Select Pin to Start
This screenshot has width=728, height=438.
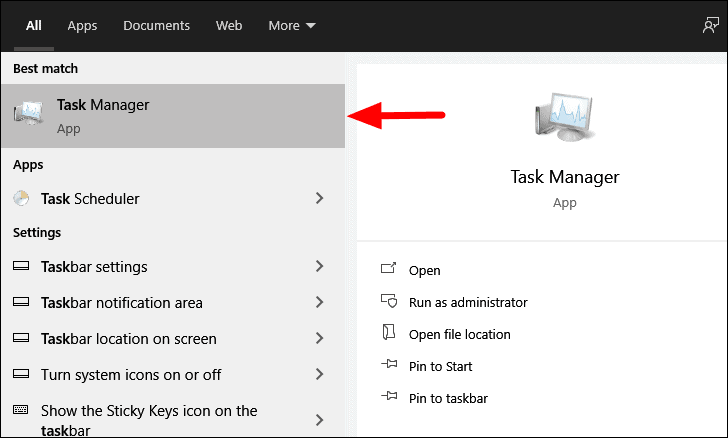[x=440, y=366]
